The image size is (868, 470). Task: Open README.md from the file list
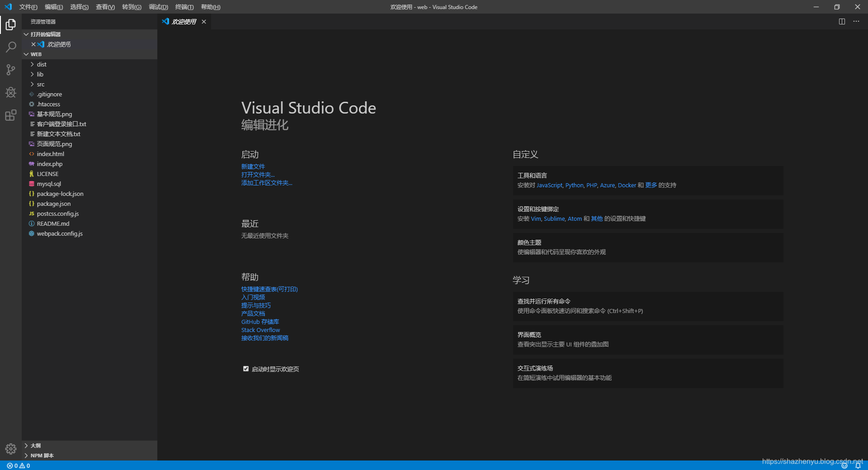[53, 223]
